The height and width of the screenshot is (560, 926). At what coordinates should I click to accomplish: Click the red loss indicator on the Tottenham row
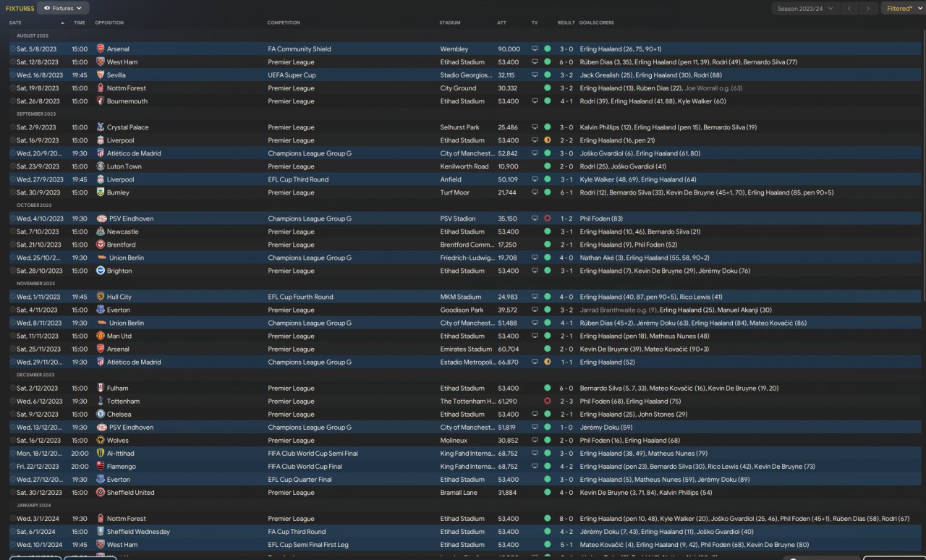point(547,402)
